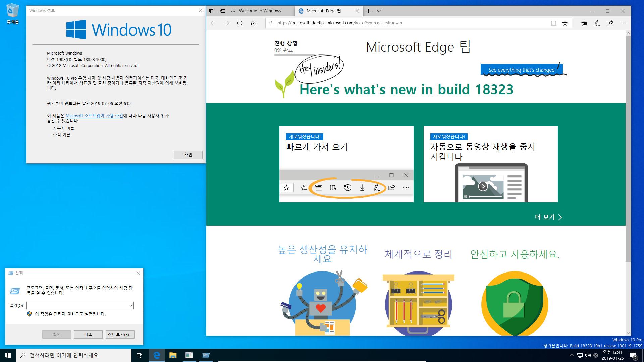Close the Windows 정보 dialog
This screenshot has height=362, width=644.
point(201,10)
